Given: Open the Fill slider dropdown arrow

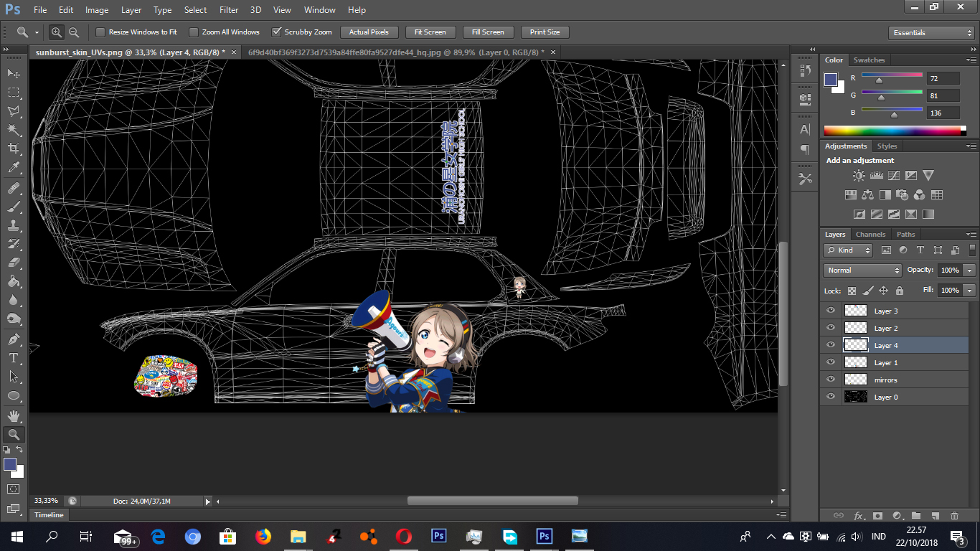Looking at the screenshot, I should pos(970,291).
